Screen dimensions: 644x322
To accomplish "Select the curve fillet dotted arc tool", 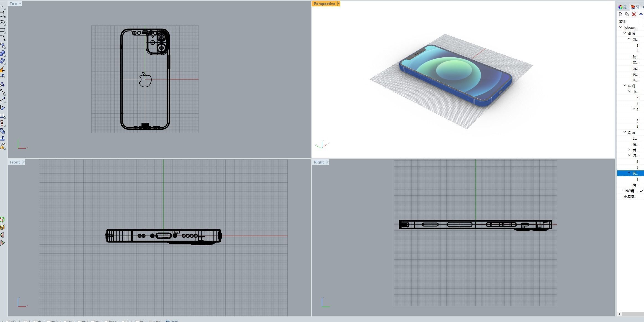I will click(2, 92).
